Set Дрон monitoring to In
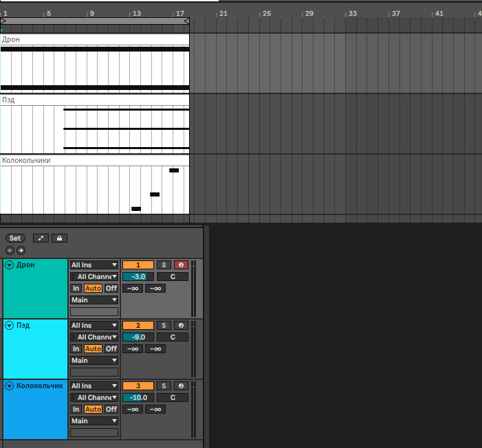Image resolution: width=482 pixels, height=448 pixels. click(76, 288)
